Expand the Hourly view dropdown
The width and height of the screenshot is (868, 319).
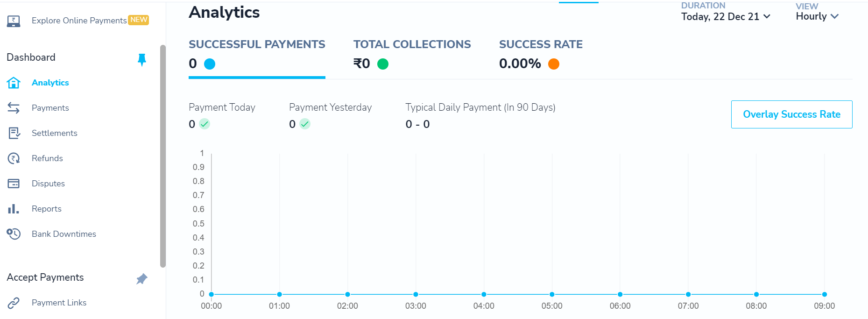coord(817,16)
